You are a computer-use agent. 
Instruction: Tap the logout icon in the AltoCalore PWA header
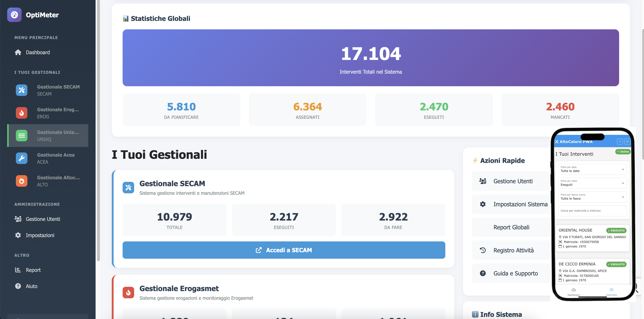[627, 141]
